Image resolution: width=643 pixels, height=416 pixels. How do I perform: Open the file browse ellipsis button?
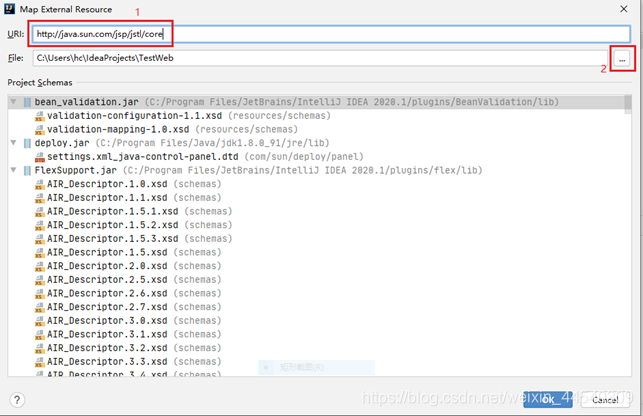pyautogui.click(x=622, y=59)
